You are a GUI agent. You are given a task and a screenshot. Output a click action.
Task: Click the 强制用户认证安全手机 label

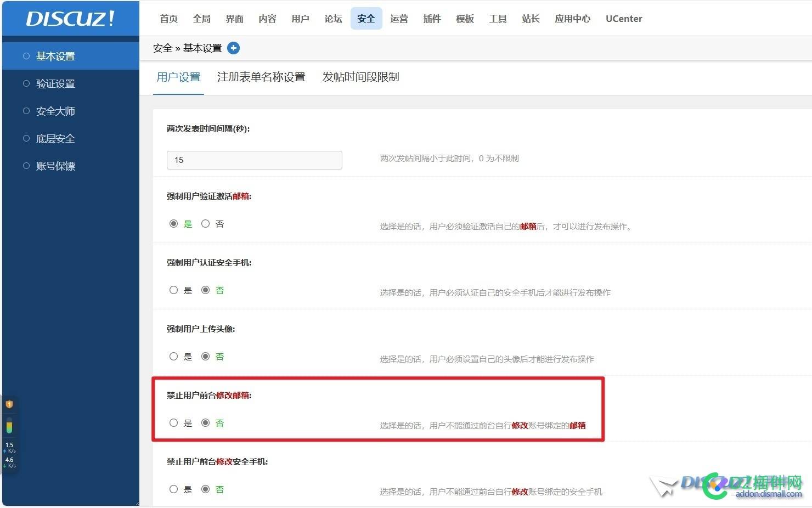point(209,263)
